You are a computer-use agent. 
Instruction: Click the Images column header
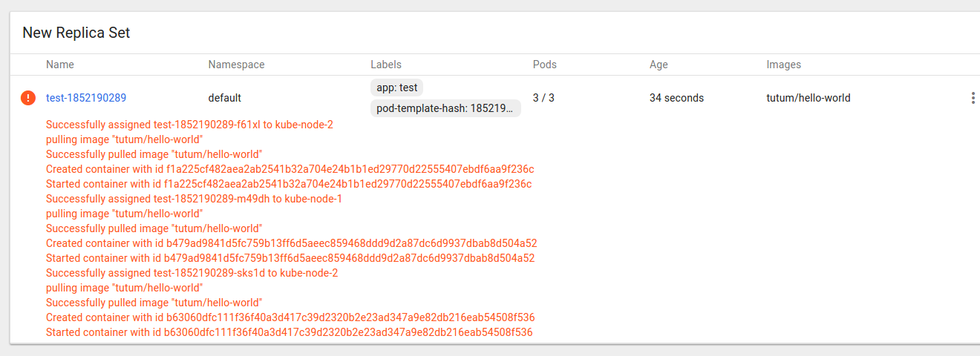pyautogui.click(x=784, y=65)
